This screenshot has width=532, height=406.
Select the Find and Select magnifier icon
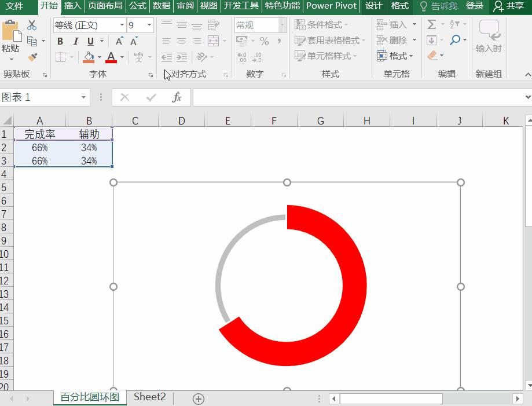point(454,41)
